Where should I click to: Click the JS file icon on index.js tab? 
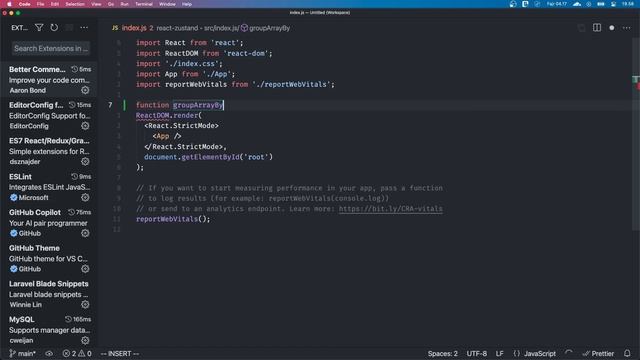coord(115,28)
